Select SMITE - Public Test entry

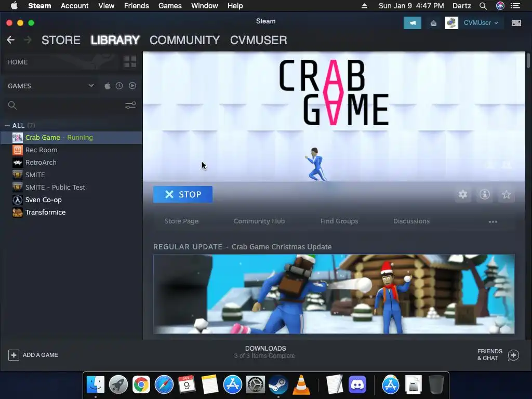point(71,187)
